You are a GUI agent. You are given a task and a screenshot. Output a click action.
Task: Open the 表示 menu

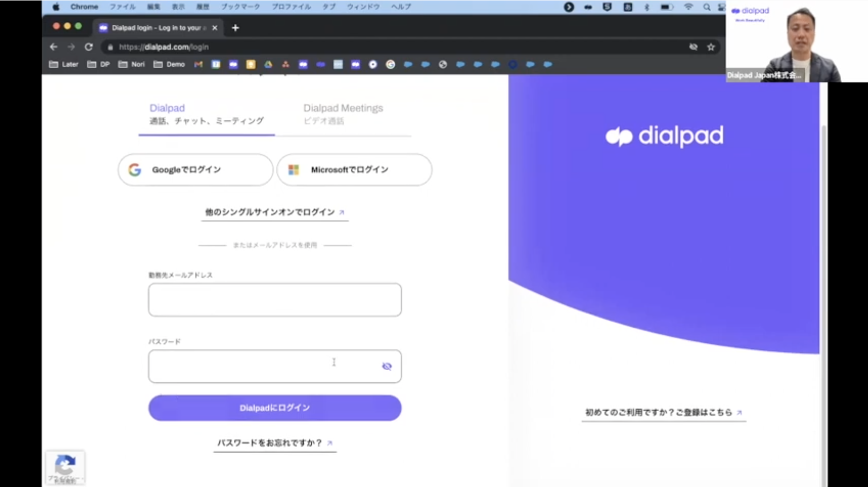pos(178,7)
